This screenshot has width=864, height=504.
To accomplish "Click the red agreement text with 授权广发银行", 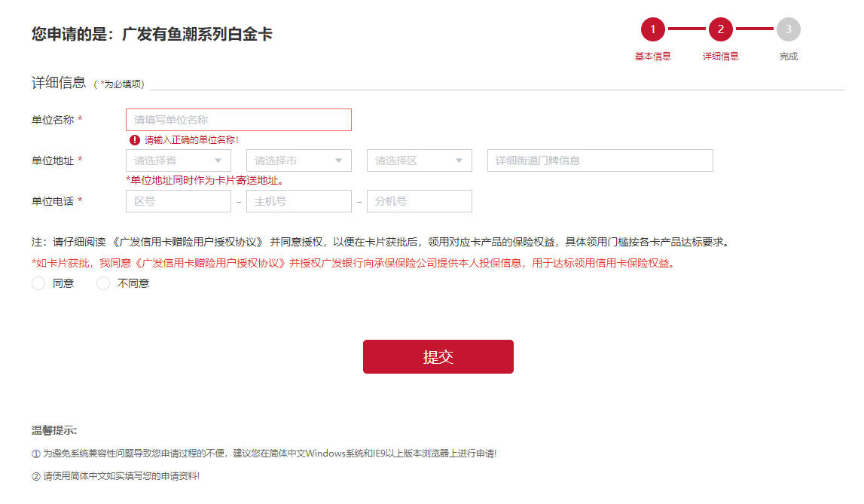I will pyautogui.click(x=354, y=263).
